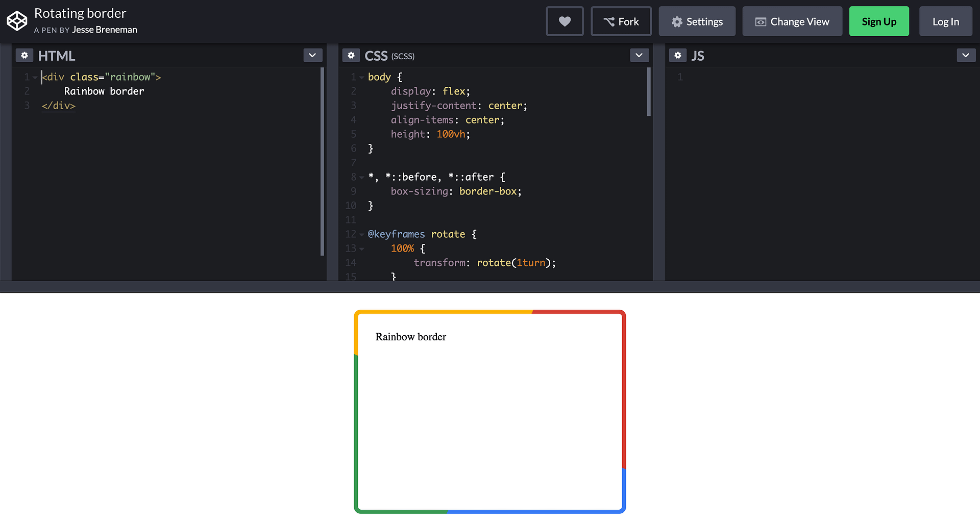Click the HTML panel title
This screenshot has width=980, height=522.
click(x=57, y=56)
